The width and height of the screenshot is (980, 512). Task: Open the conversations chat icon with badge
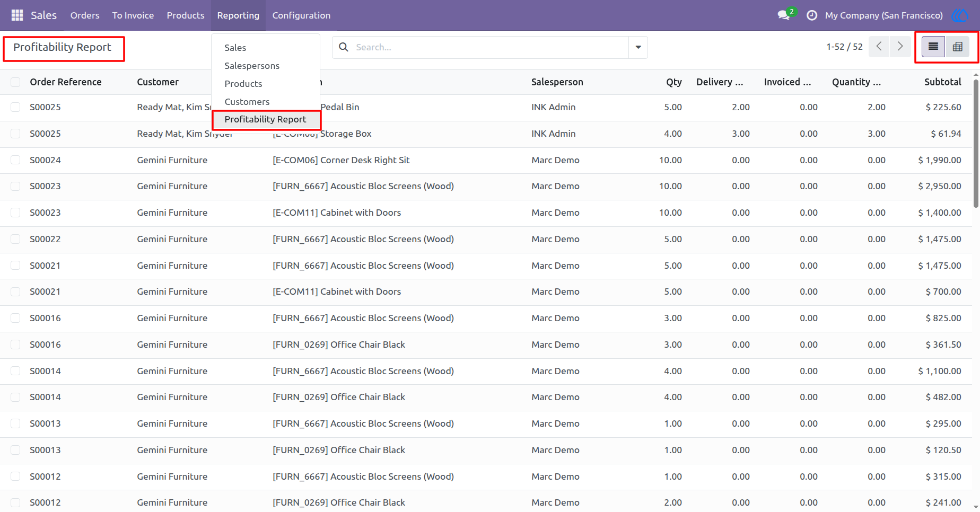click(785, 15)
